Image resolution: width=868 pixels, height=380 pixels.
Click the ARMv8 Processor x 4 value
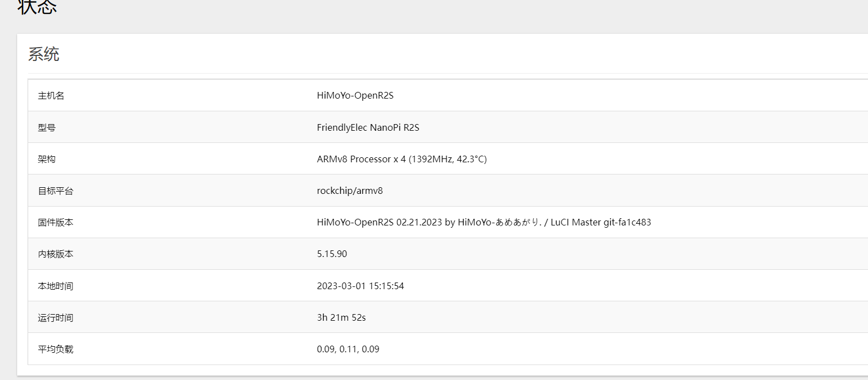pyautogui.click(x=402, y=159)
